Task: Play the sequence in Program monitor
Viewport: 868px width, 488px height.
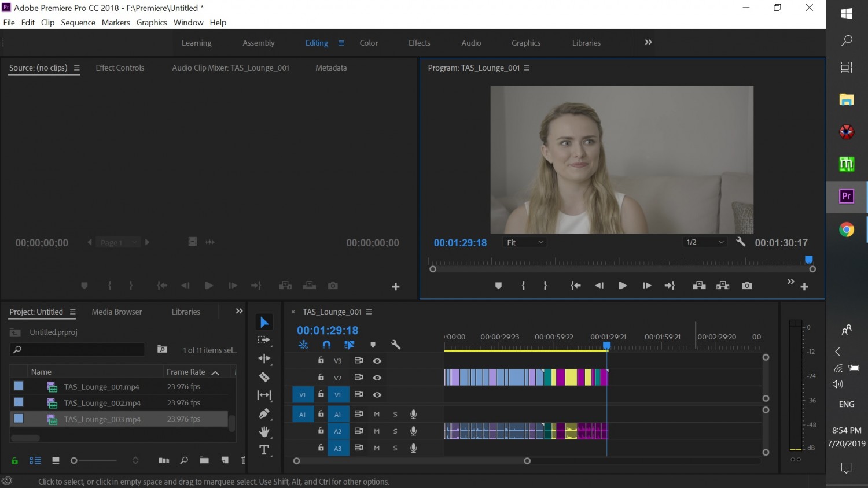Action: point(623,286)
